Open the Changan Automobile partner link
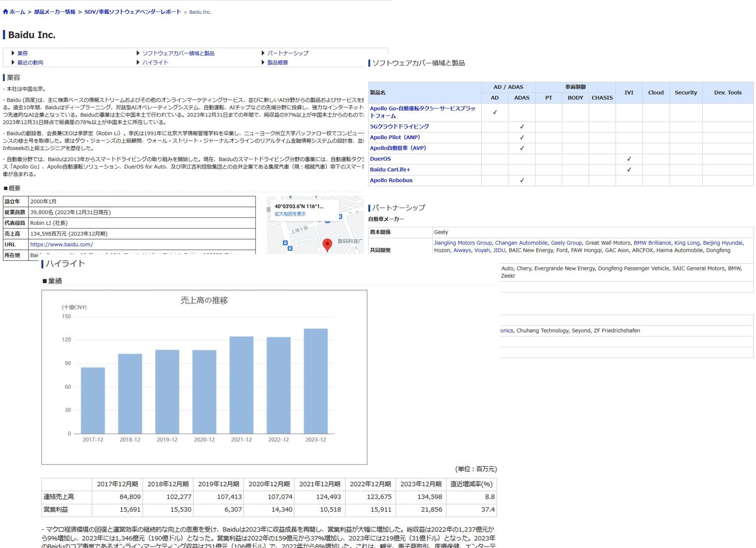The image size is (756, 548). point(521,243)
